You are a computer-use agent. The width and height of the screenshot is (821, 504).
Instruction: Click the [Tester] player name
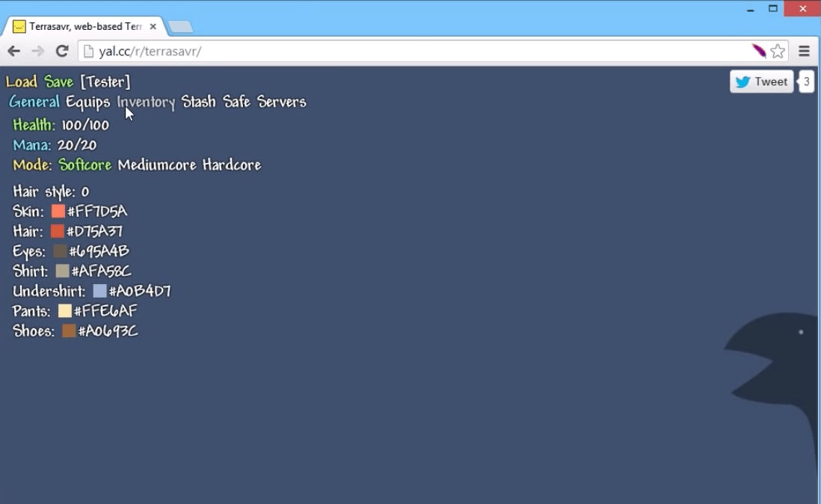[105, 82]
